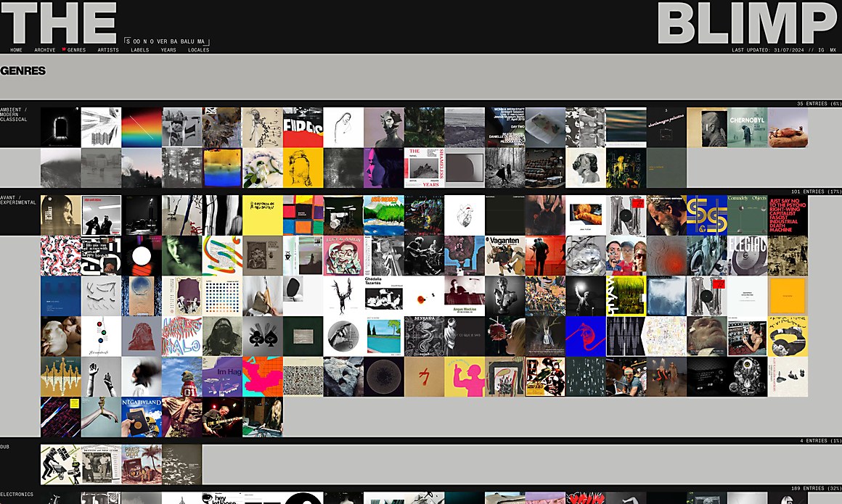The width and height of the screenshot is (842, 504).
Task: Open the Comradely Objects green cover
Action: pos(747,215)
